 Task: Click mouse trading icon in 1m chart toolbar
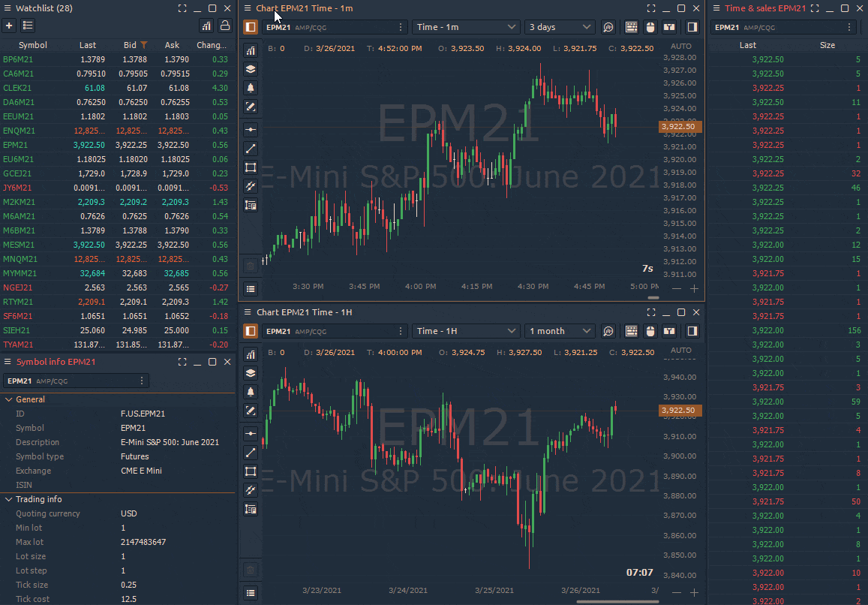(x=650, y=27)
